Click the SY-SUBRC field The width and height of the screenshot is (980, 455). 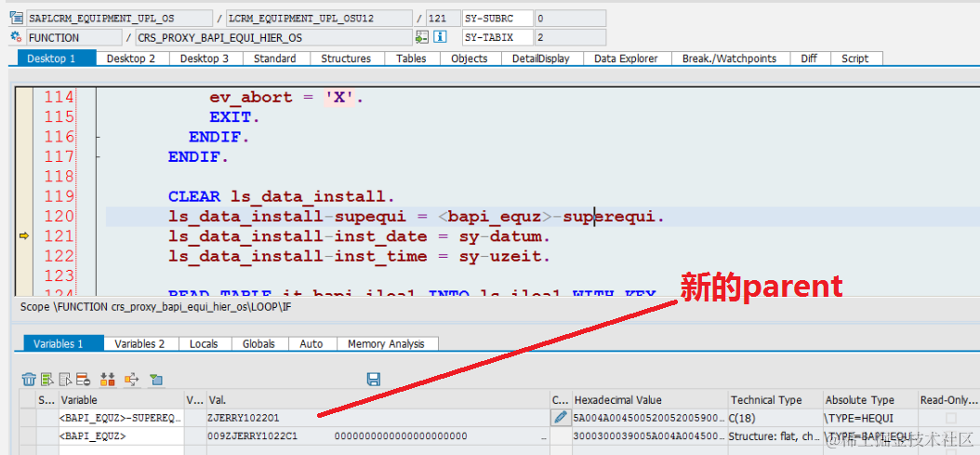tap(497, 19)
